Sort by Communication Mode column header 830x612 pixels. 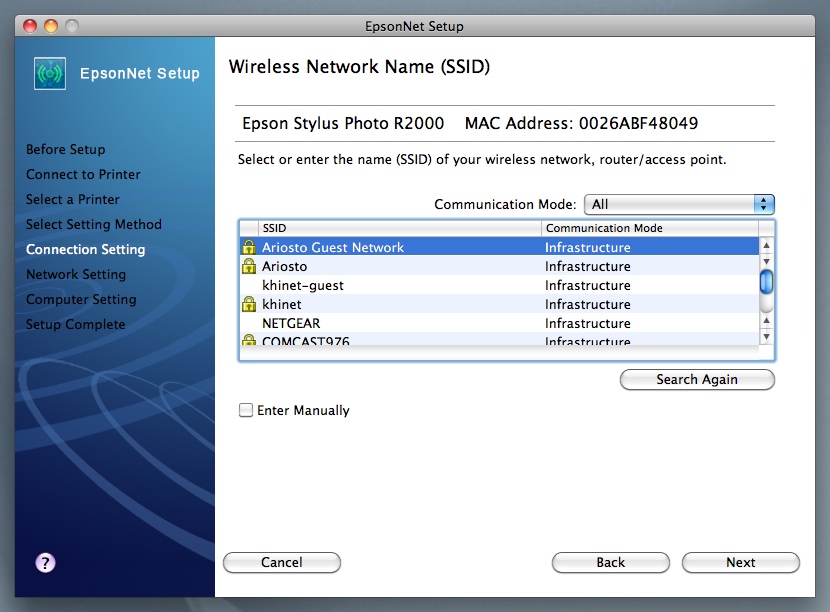[648, 229]
